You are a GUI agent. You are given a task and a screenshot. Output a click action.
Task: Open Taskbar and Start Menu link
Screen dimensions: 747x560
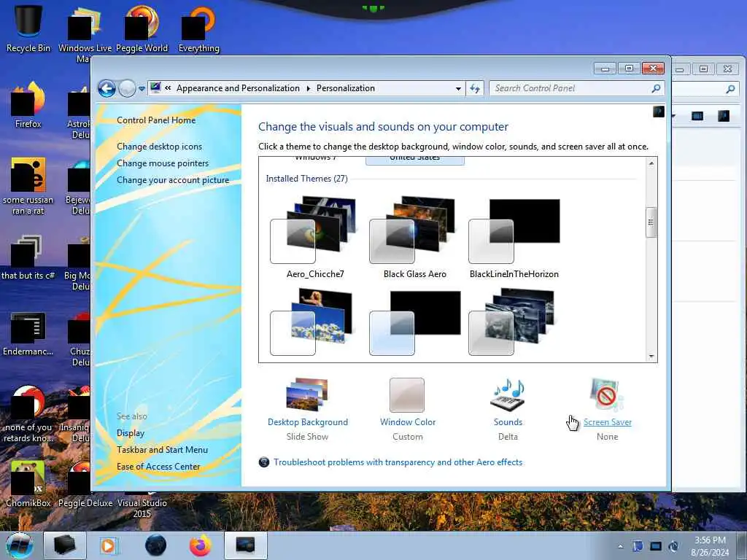162,449
